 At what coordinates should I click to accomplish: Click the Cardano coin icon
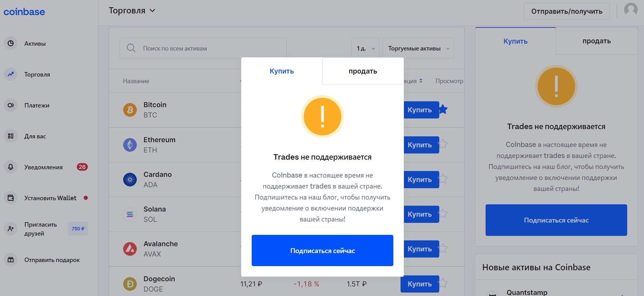(130, 179)
